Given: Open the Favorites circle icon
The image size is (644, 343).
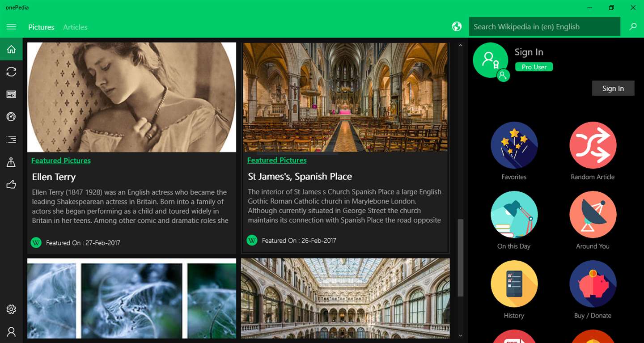Looking at the screenshot, I should point(514,145).
